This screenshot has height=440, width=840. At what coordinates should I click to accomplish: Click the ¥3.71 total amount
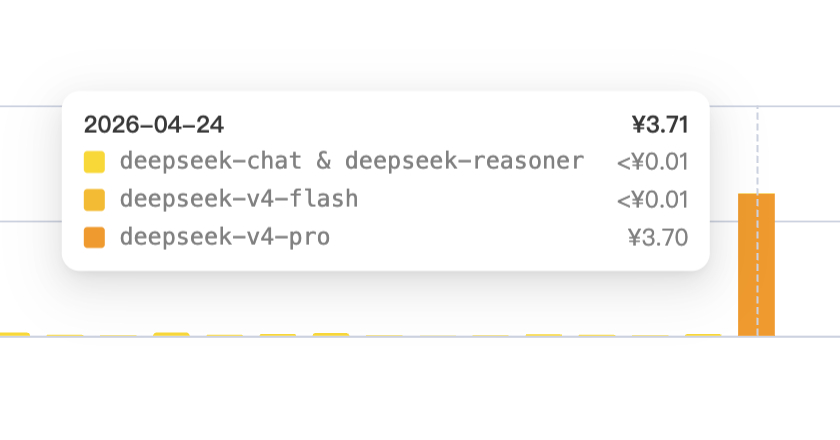[x=660, y=124]
